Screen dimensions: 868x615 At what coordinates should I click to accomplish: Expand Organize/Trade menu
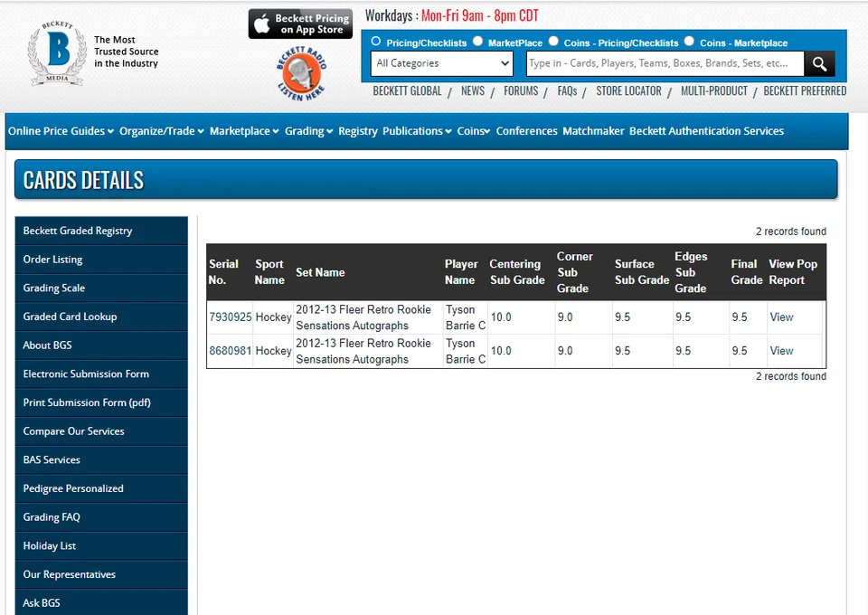(x=162, y=131)
